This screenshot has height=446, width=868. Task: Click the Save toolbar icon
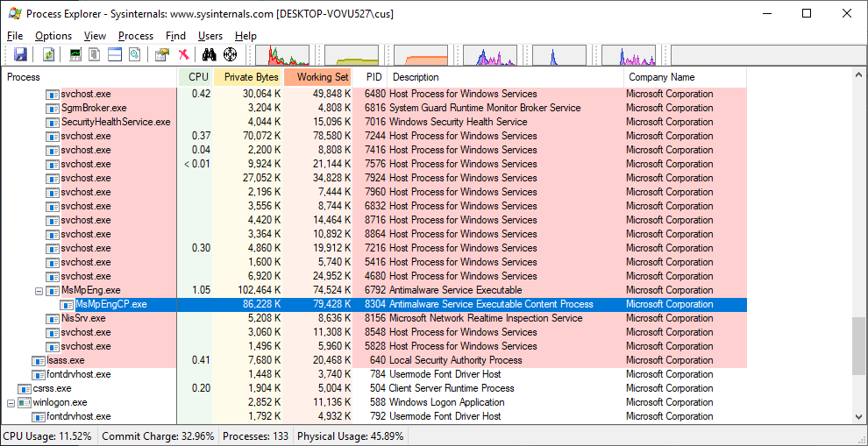click(20, 54)
